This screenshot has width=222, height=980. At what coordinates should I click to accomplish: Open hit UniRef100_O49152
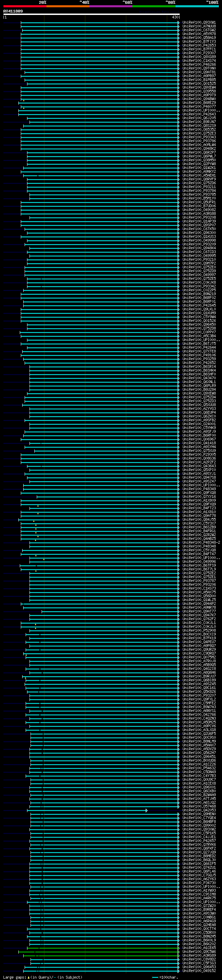[x=199, y=971]
